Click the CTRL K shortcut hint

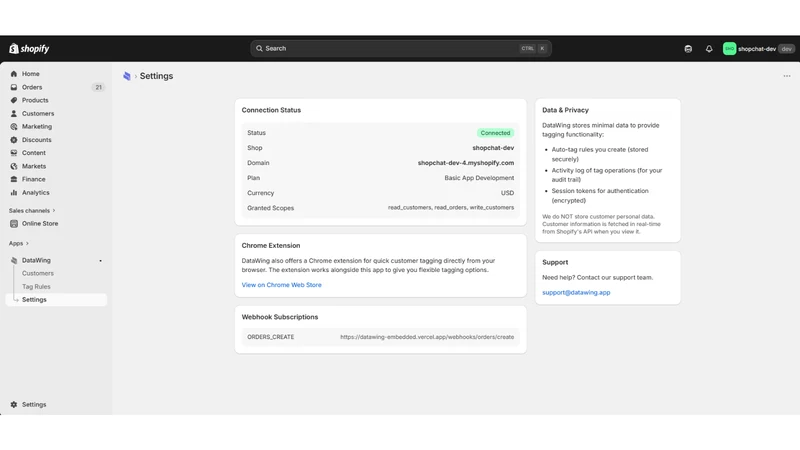tap(533, 48)
